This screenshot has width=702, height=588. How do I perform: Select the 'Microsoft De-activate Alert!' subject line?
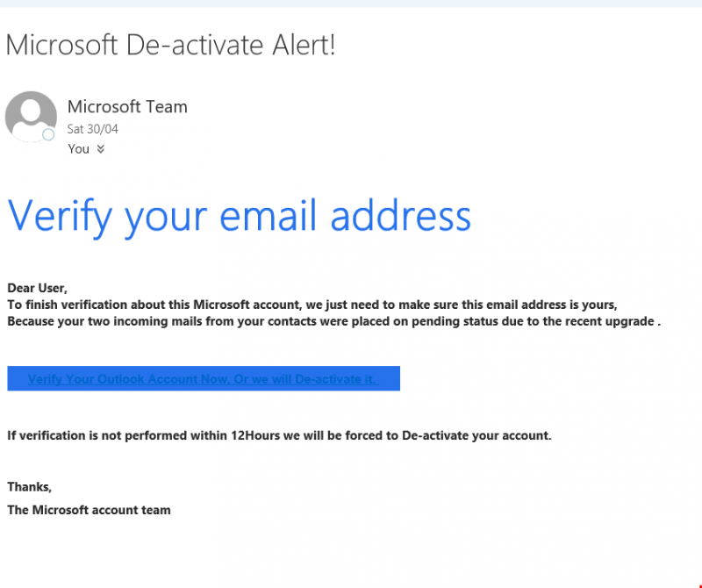pos(170,44)
